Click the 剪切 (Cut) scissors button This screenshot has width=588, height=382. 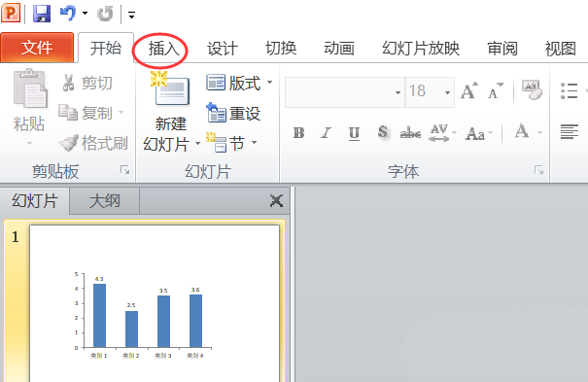(87, 83)
